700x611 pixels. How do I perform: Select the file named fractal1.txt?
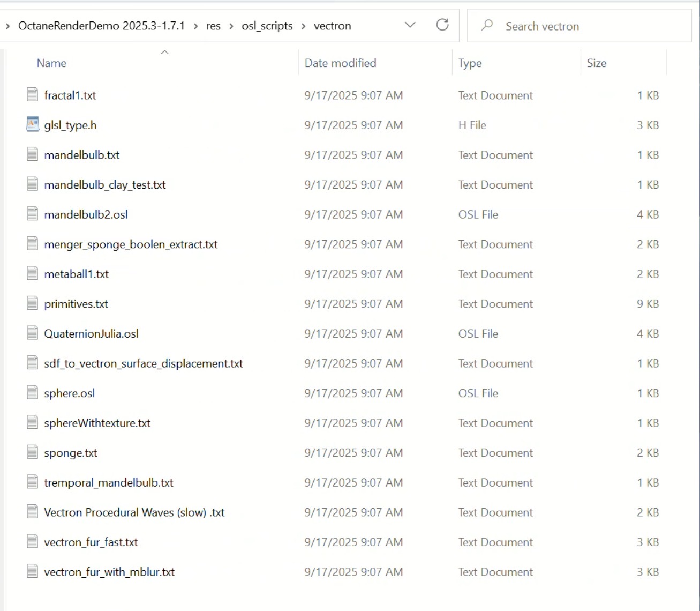click(70, 95)
